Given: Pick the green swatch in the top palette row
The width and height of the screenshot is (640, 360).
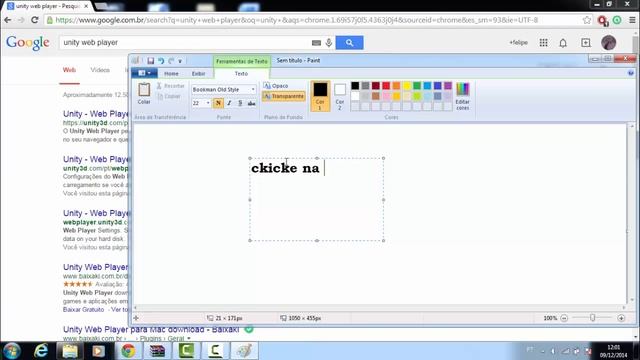Looking at the screenshot, I should click(x=417, y=85).
